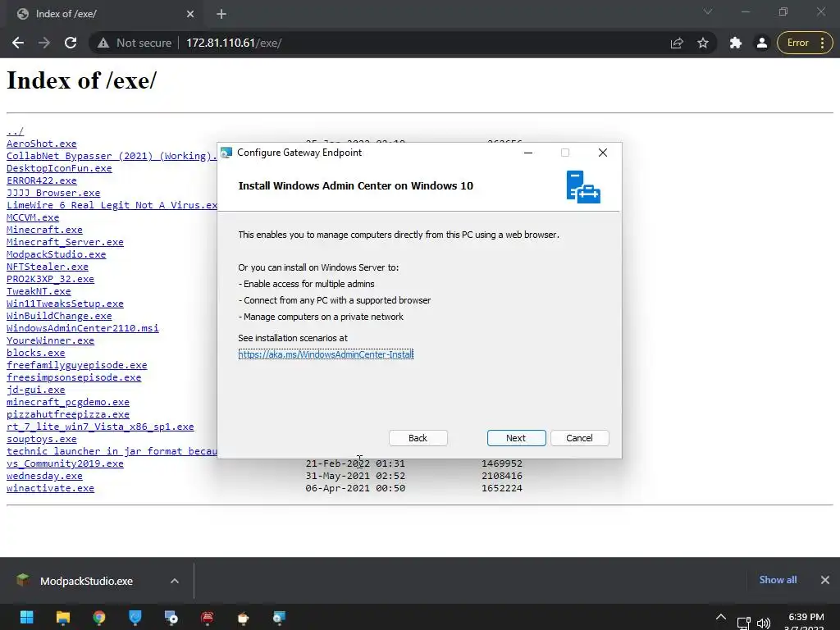Viewport: 840px width, 630px height.
Task: Go back using the browser back arrow
Action: tap(18, 43)
